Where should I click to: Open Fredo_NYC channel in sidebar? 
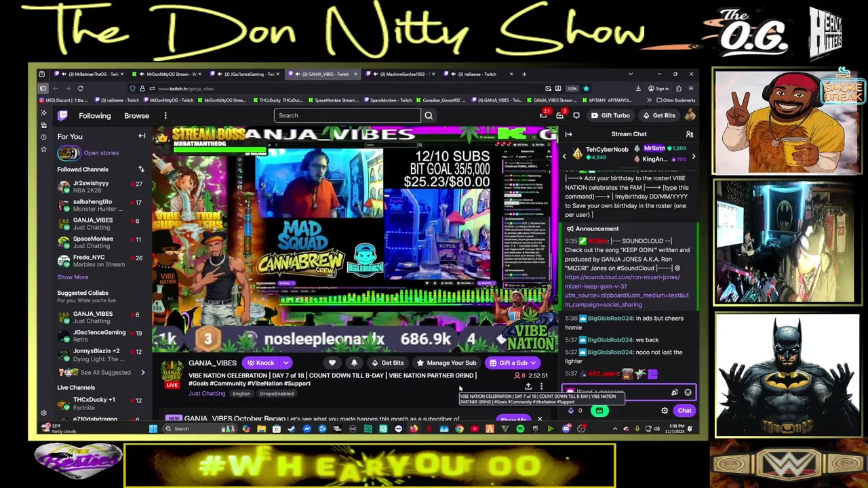click(102, 261)
